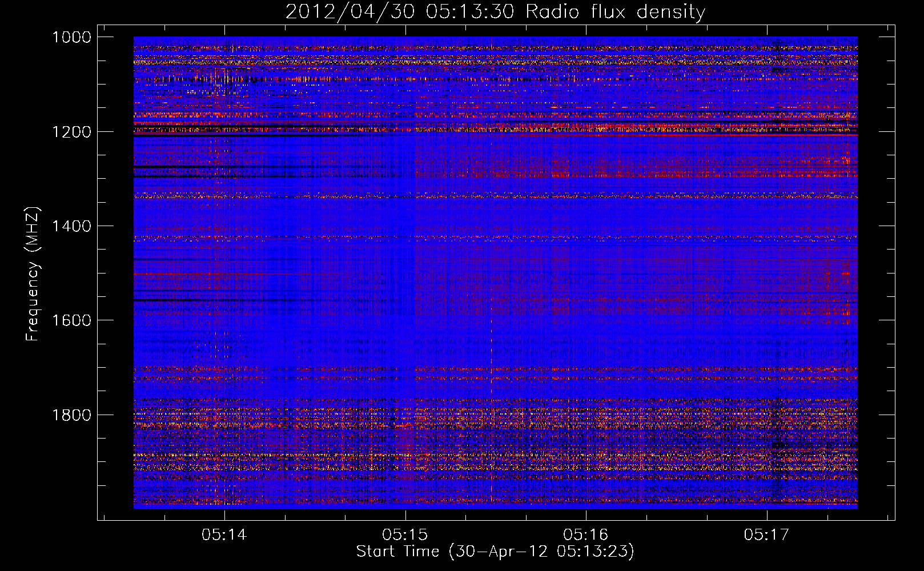
Task: Click the '05:17' time axis label
Action: point(766,535)
